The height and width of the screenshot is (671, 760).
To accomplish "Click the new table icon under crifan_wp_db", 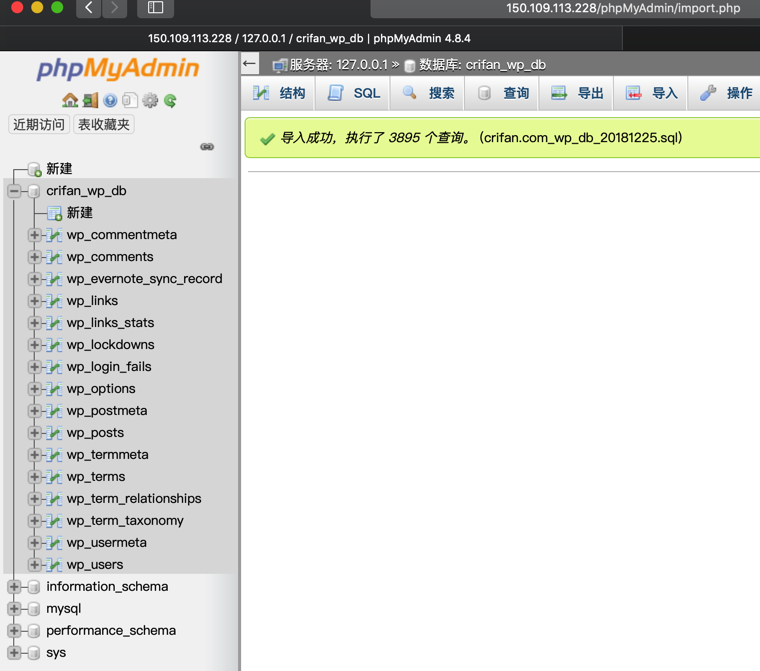I will pyautogui.click(x=54, y=213).
